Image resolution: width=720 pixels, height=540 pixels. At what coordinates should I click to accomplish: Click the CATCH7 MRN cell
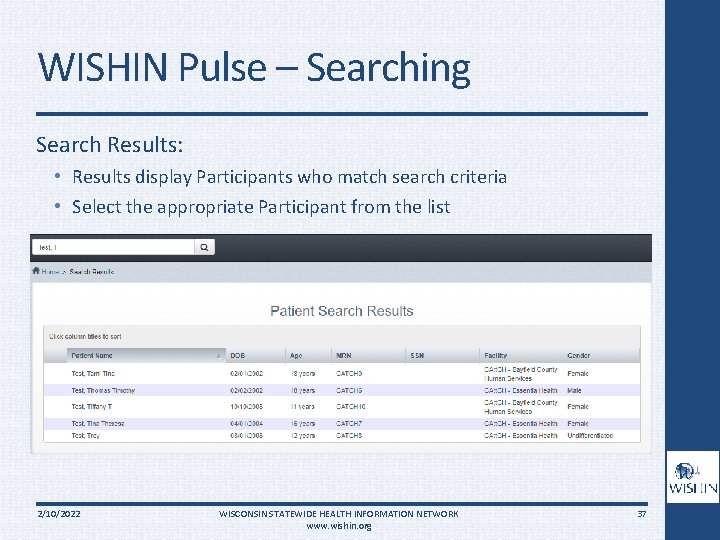pos(349,423)
